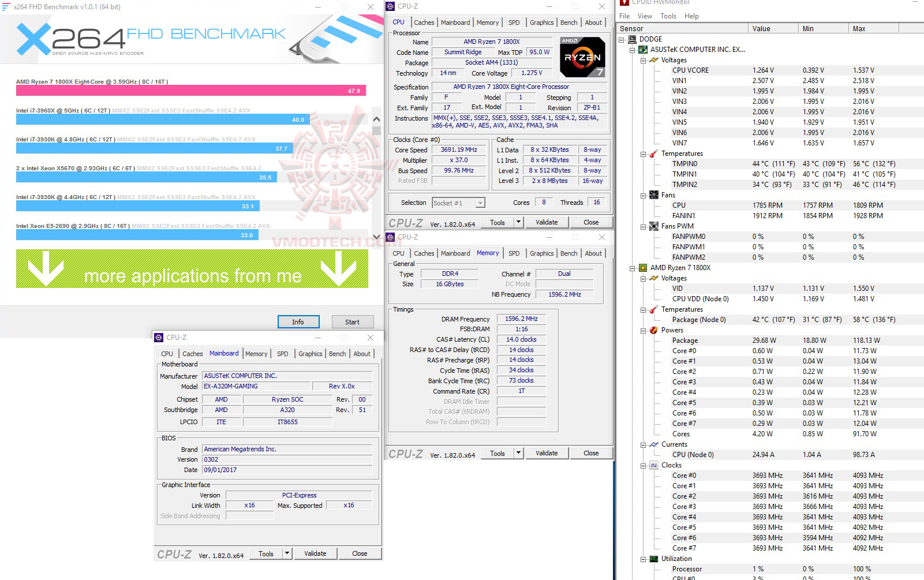
Task: Click the Currents icon in HWMonitor
Action: coord(654,444)
